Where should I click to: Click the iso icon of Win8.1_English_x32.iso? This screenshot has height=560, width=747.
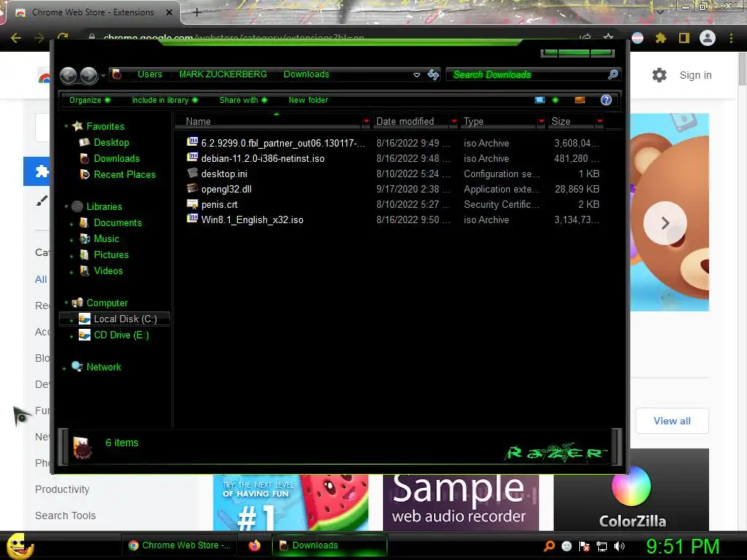coord(193,219)
